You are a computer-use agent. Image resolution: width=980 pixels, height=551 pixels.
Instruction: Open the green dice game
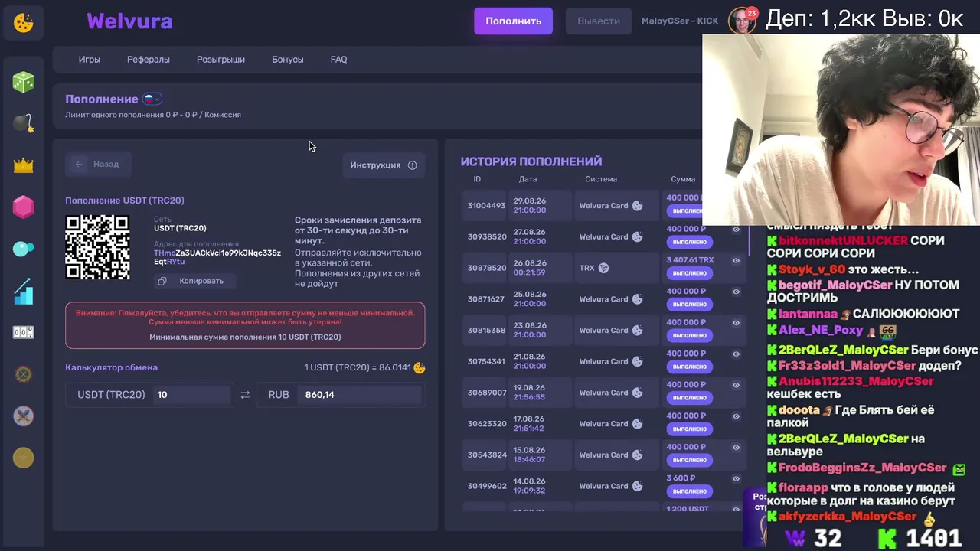point(24,82)
